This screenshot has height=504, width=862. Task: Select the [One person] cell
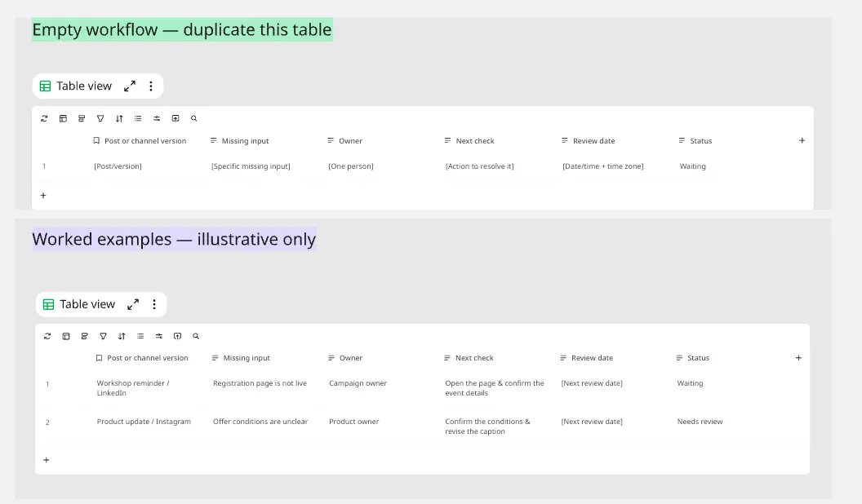point(351,166)
